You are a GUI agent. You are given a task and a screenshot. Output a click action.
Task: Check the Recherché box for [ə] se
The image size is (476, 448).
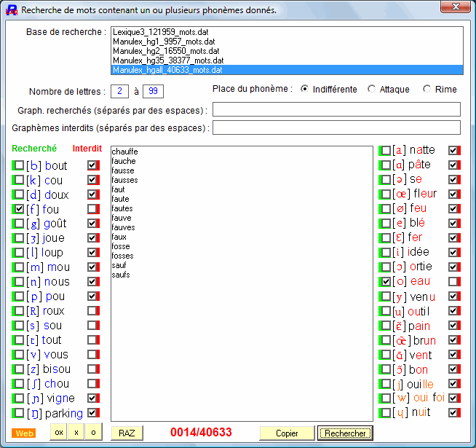click(x=386, y=179)
